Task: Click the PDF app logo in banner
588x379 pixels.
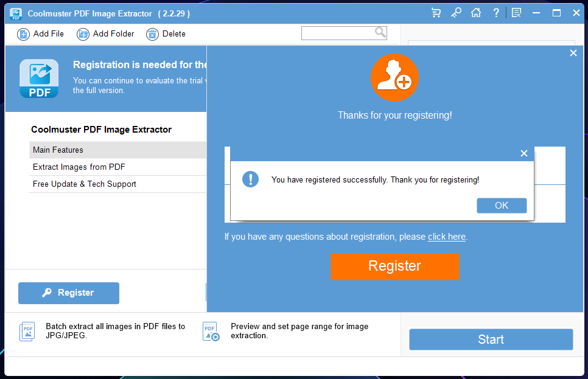Action: coord(39,78)
